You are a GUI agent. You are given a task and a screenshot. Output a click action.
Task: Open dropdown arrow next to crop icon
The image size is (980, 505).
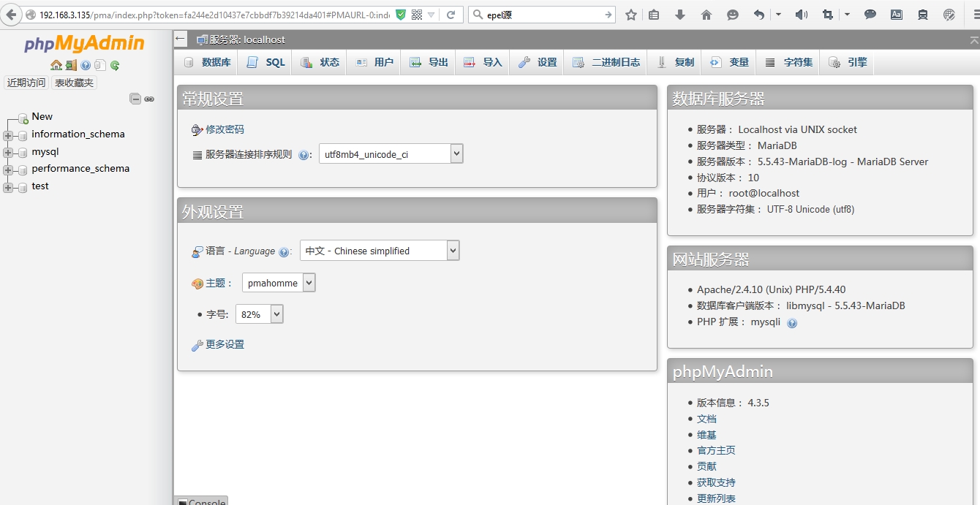tap(847, 15)
